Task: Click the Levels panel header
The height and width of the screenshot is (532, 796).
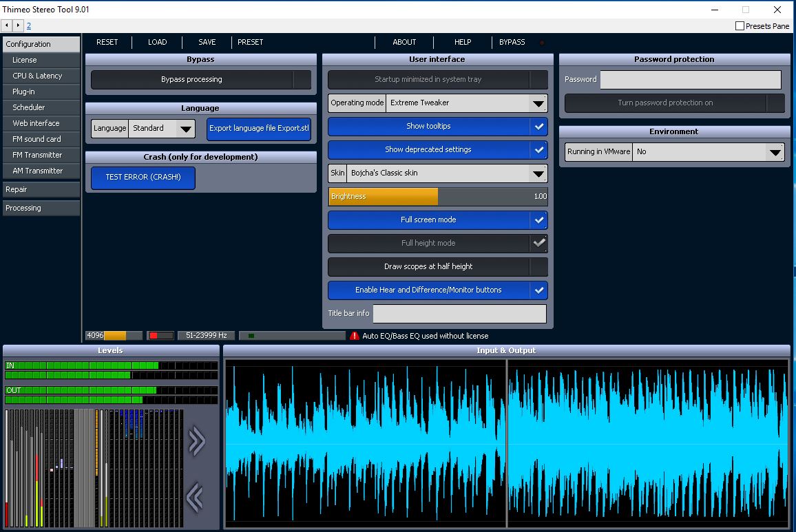Action: pos(111,350)
